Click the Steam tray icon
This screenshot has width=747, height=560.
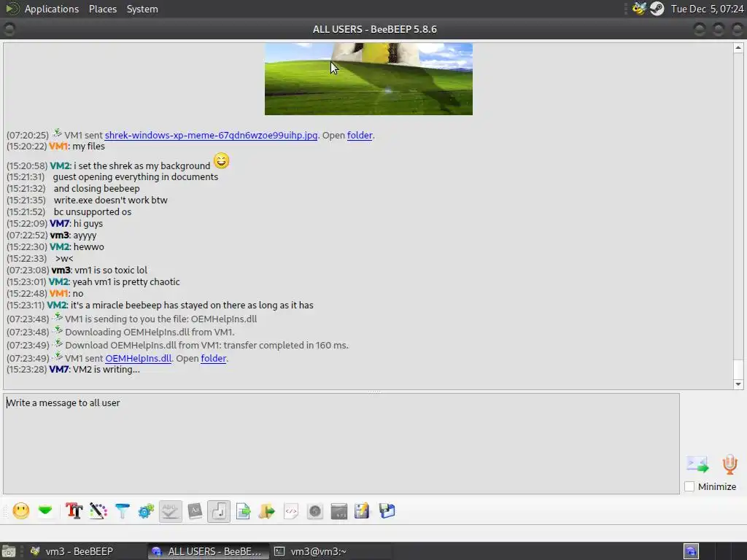pos(657,9)
